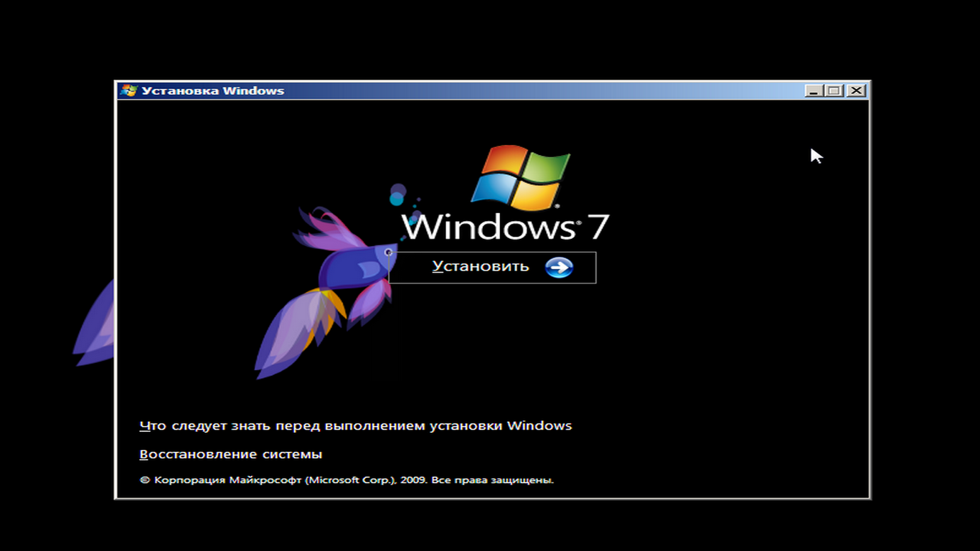The height and width of the screenshot is (551, 980).
Task: Minimize the Установка Windows window
Action: [x=814, y=91]
